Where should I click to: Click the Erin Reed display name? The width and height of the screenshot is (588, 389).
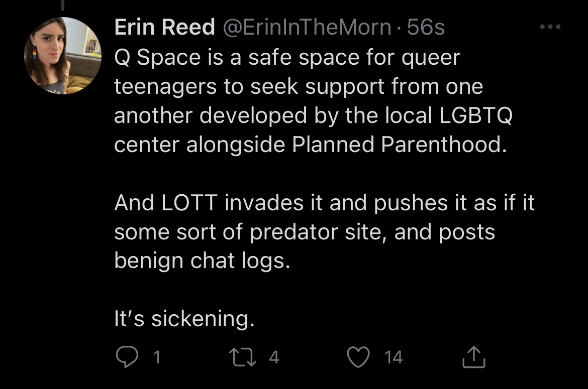tap(164, 27)
